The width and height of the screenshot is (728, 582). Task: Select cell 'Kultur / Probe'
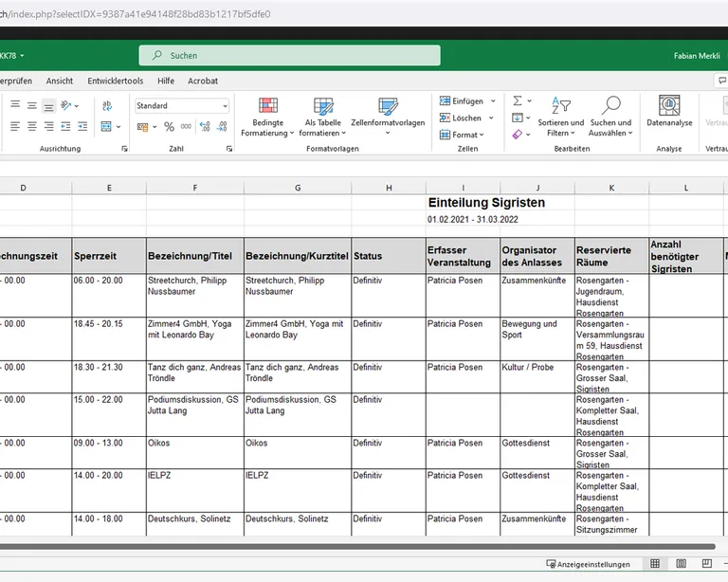[537, 377]
